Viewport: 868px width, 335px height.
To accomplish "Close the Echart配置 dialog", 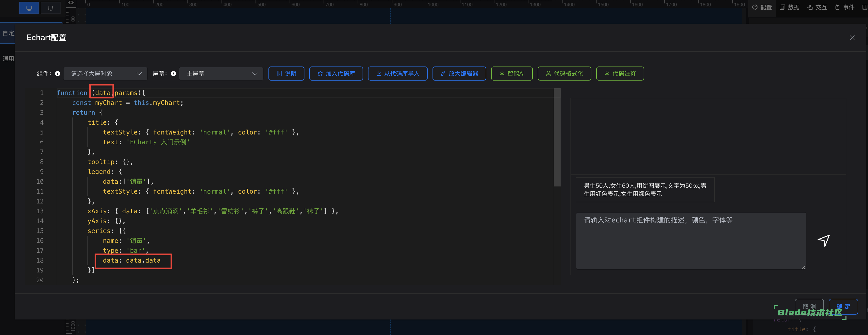I will (x=852, y=38).
